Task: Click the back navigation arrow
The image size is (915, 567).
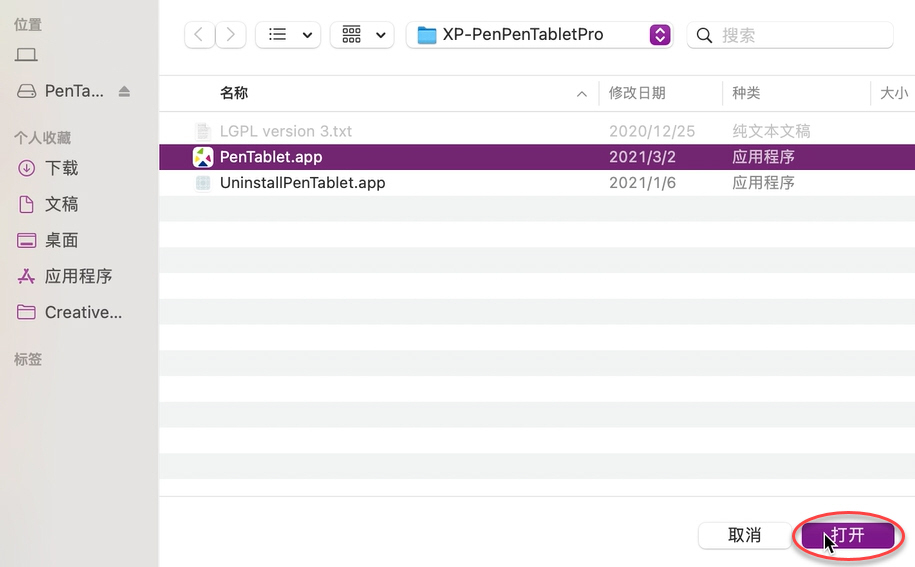Action: tap(200, 35)
